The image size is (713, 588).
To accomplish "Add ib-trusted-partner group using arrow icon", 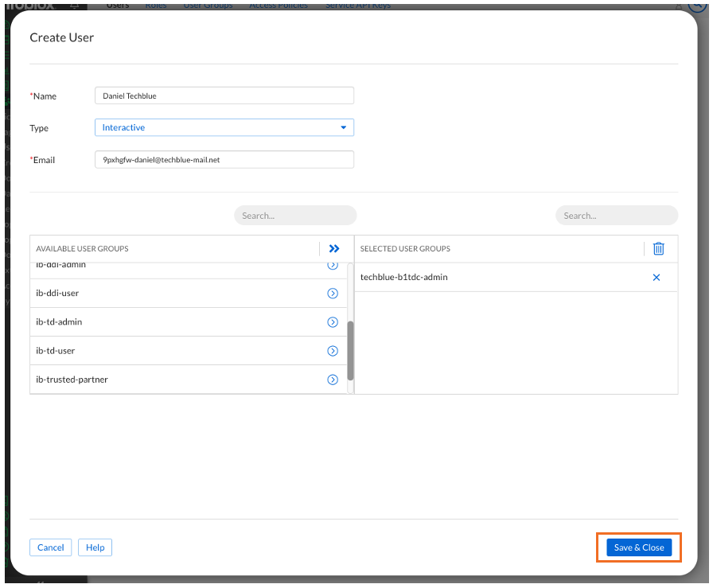I will coord(333,380).
